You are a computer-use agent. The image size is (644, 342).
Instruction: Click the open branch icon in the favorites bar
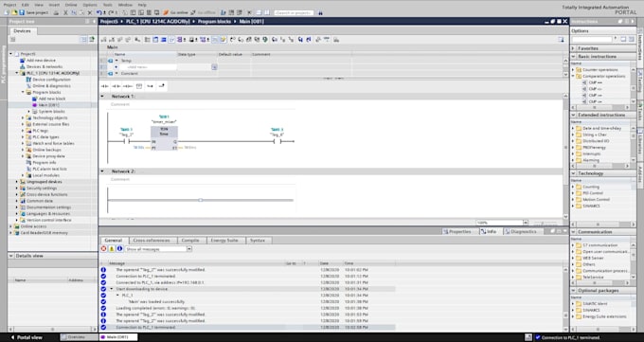coord(150,86)
